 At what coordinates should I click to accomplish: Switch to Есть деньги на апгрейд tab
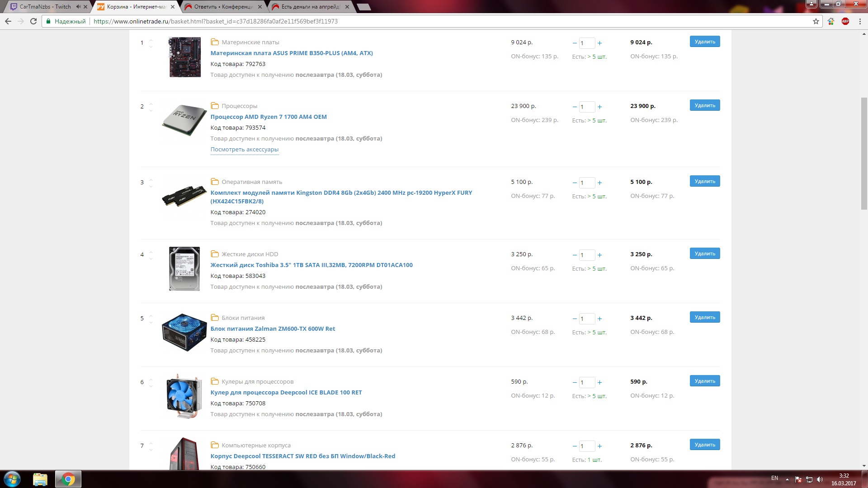click(x=310, y=7)
